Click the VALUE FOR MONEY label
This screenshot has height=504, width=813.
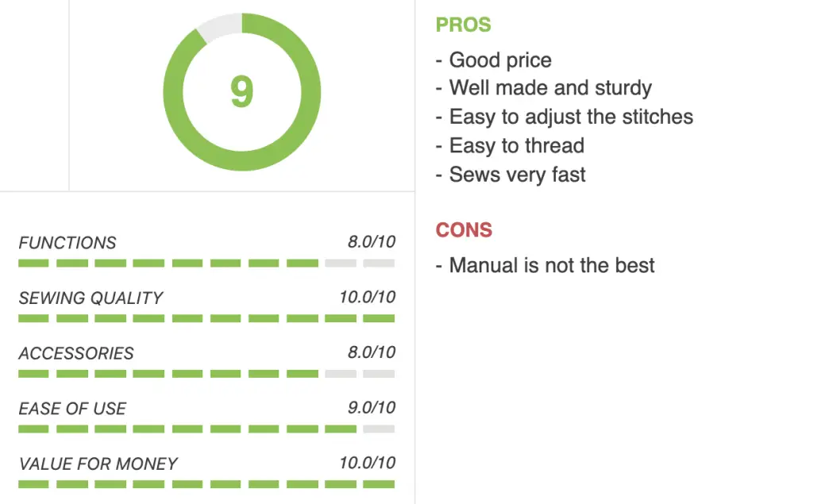click(98, 464)
